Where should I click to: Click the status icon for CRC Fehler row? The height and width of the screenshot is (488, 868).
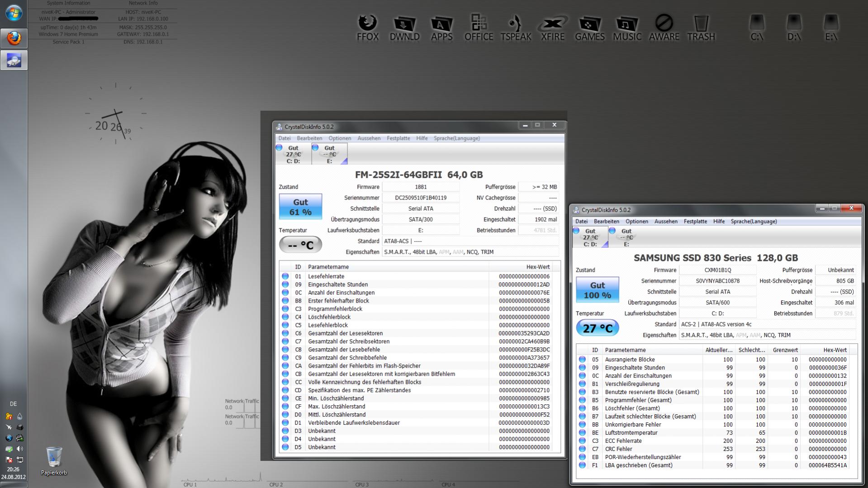click(x=582, y=449)
